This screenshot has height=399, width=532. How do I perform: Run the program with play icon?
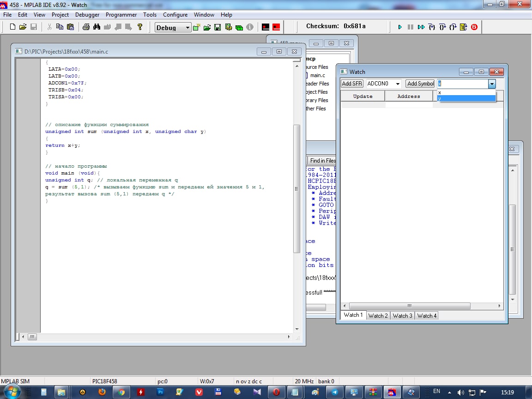(x=400, y=27)
